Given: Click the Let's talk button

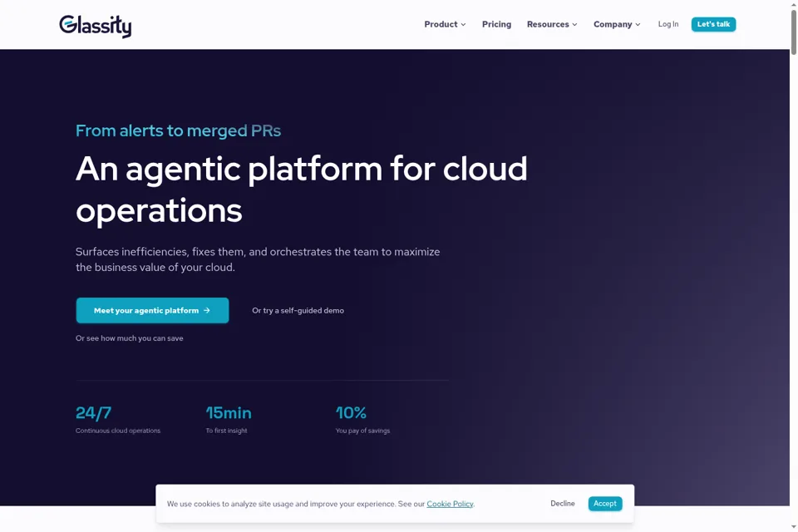Looking at the screenshot, I should click(x=713, y=24).
